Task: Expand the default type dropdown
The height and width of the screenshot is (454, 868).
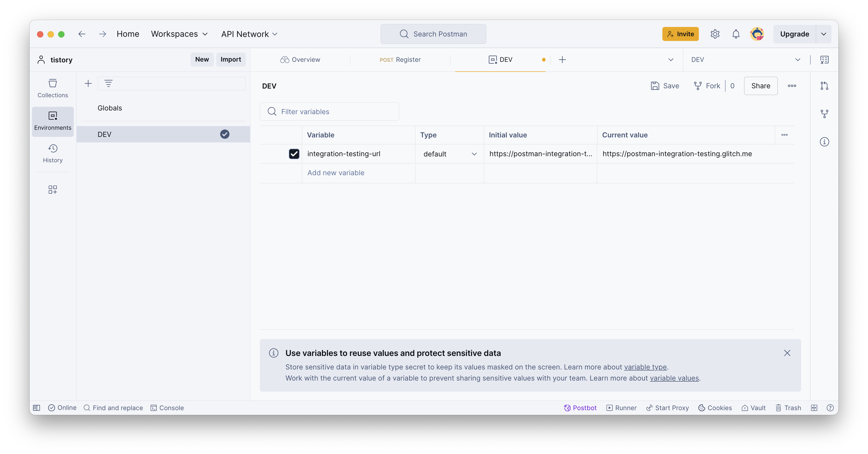Action: 450,154
